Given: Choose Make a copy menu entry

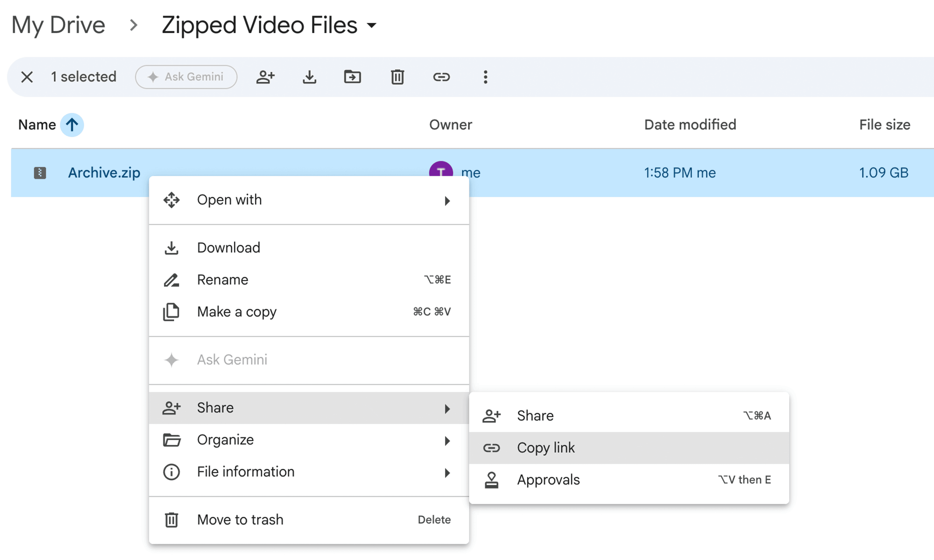Looking at the screenshot, I should [309, 312].
